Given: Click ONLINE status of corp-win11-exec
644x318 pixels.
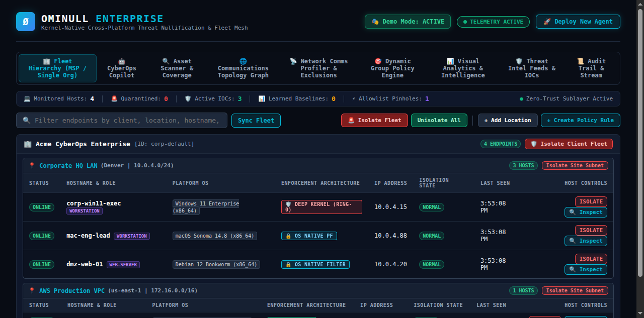Looking at the screenshot, I should 42,207.
